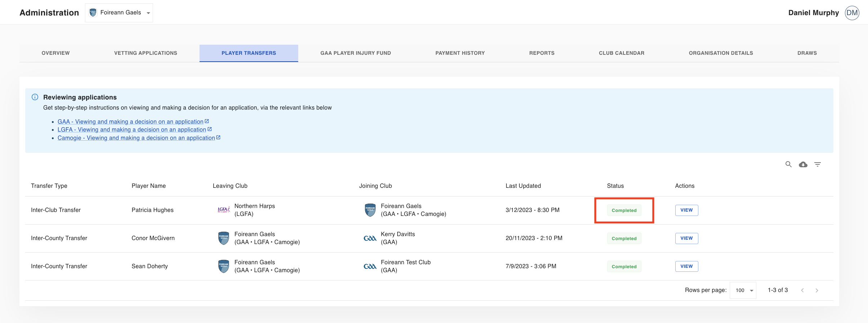868x323 pixels.
Task: Click Completed status for Patricia Hughes
Action: click(624, 210)
